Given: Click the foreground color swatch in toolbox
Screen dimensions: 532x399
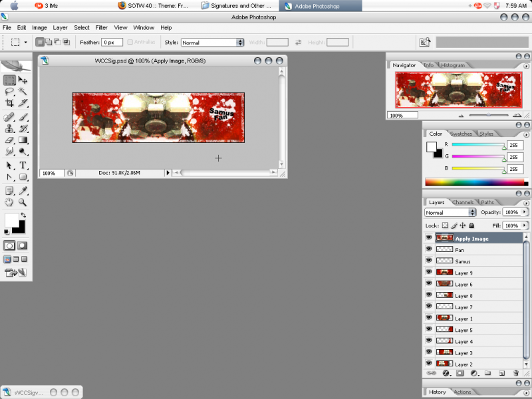Looking at the screenshot, I should click(x=11, y=219).
